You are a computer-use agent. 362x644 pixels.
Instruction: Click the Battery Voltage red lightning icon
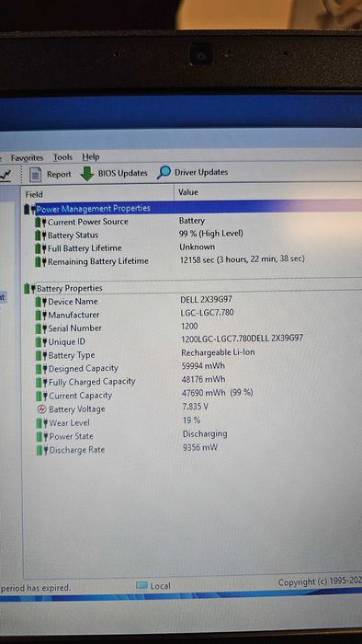[42, 409]
